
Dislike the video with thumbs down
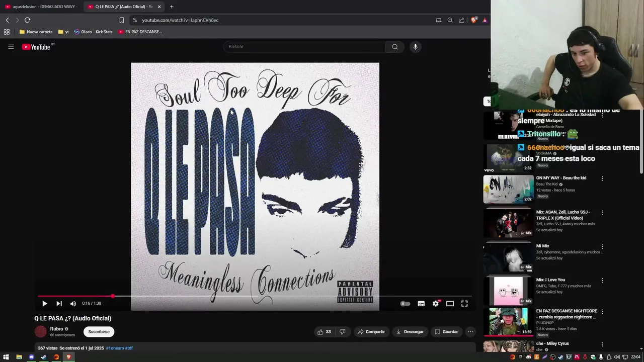(343, 332)
